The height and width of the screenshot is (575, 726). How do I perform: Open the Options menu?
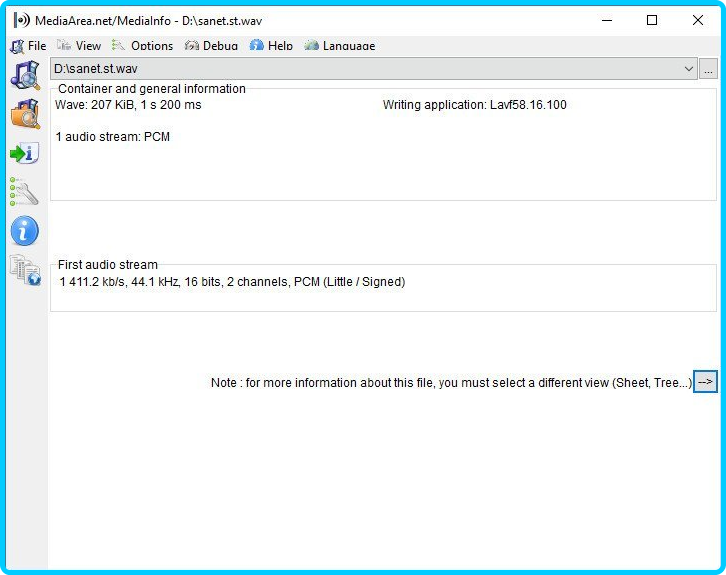(x=142, y=46)
